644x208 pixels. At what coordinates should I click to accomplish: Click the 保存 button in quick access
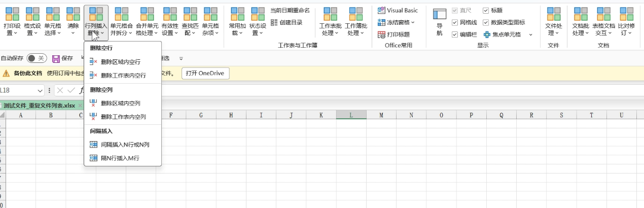[62, 58]
